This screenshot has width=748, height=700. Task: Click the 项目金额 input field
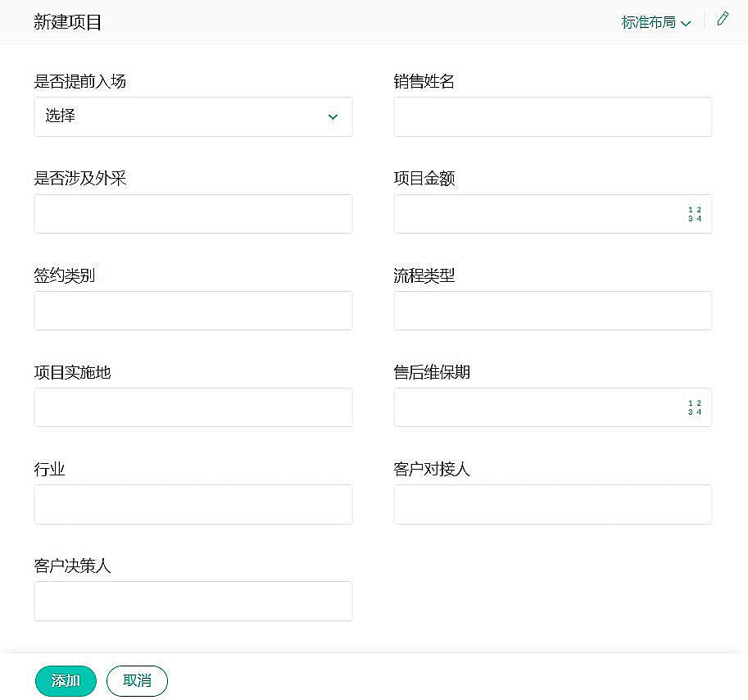click(x=537, y=214)
